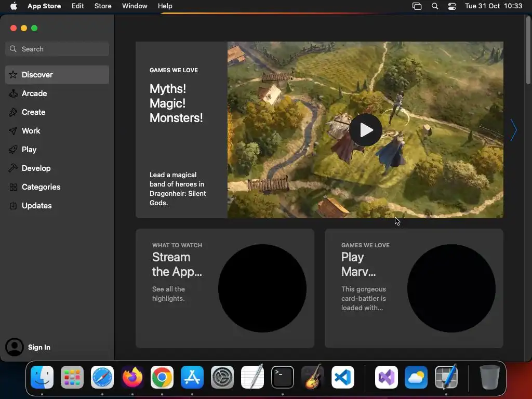
Task: Open Terminal from the Dock
Action: click(282, 377)
